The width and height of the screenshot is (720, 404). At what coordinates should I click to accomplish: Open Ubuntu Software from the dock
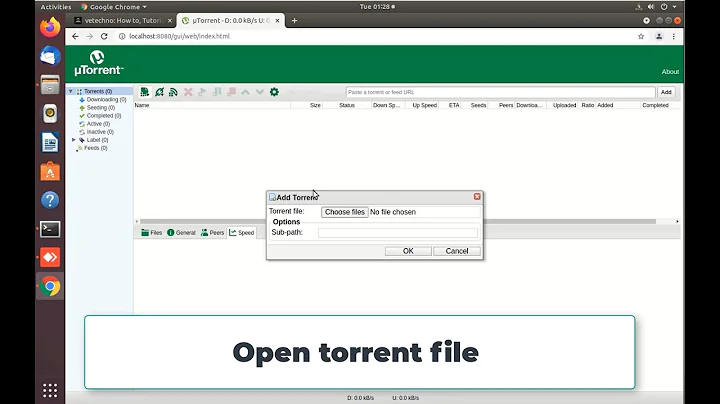pyautogui.click(x=50, y=171)
